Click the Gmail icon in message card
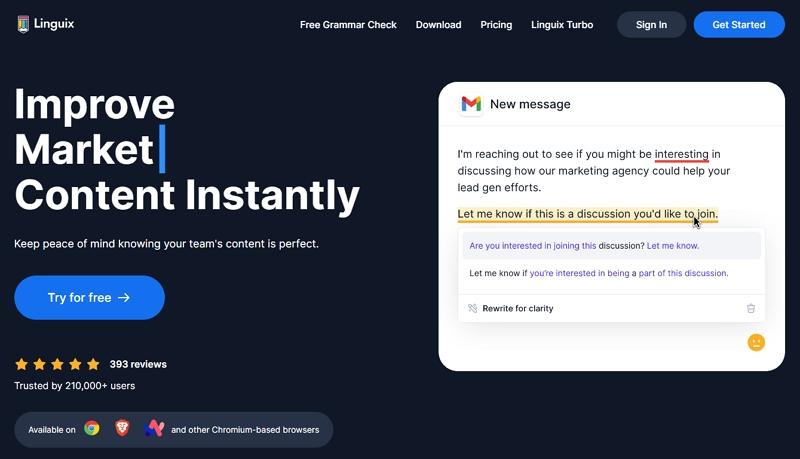The width and height of the screenshot is (800, 459). click(x=471, y=104)
